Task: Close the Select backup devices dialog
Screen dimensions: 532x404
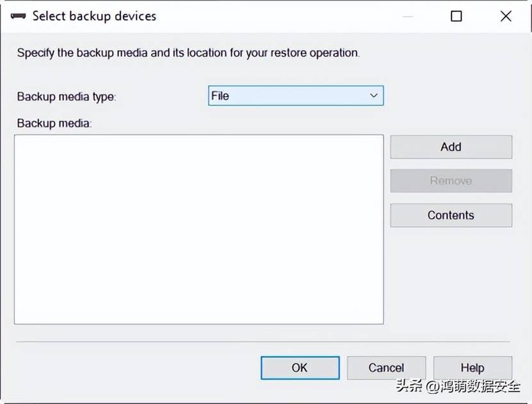Action: tap(506, 17)
